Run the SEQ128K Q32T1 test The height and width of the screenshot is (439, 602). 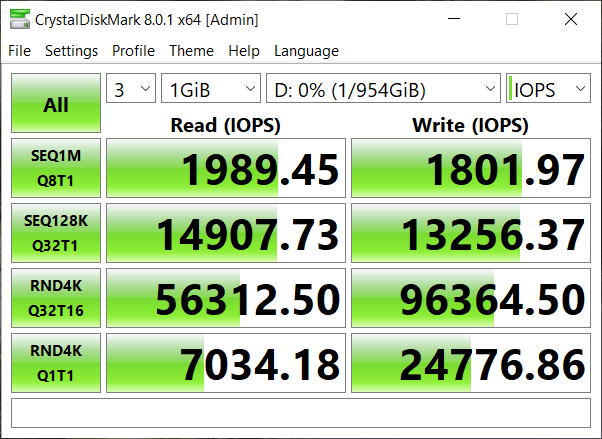tap(56, 233)
